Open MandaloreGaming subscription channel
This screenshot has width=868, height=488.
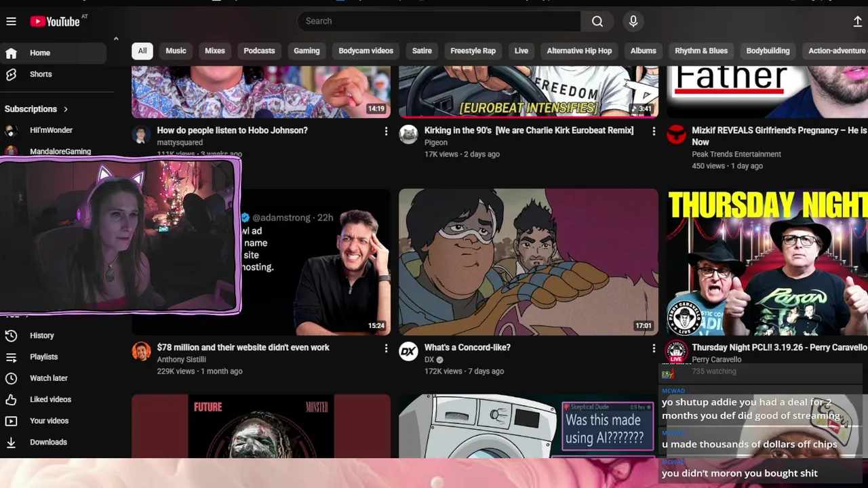54,151
